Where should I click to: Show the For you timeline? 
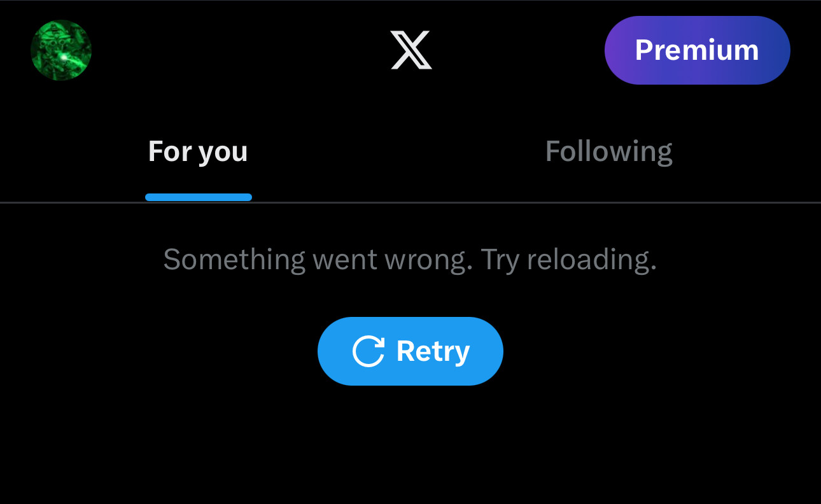[198, 151]
